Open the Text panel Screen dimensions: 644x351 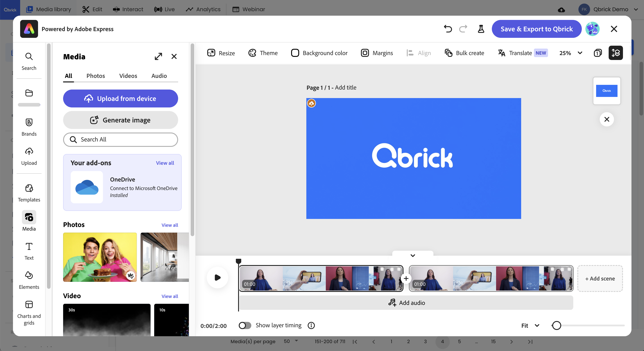(x=29, y=251)
